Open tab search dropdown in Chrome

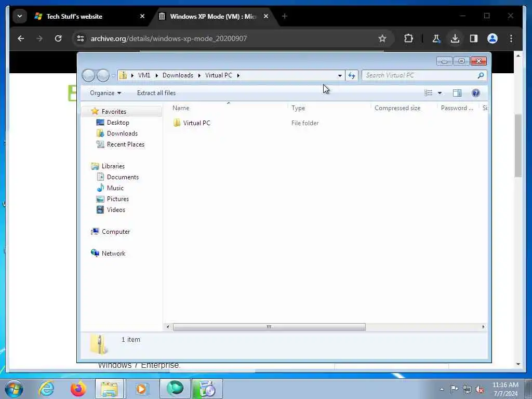coord(20,16)
